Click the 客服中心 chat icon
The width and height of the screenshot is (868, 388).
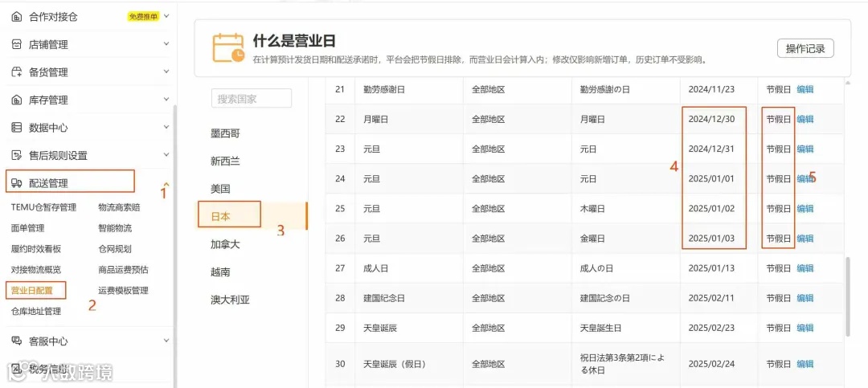pos(17,341)
